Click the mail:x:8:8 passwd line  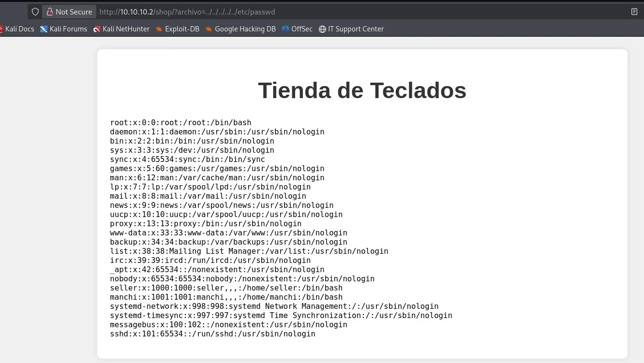coord(208,196)
